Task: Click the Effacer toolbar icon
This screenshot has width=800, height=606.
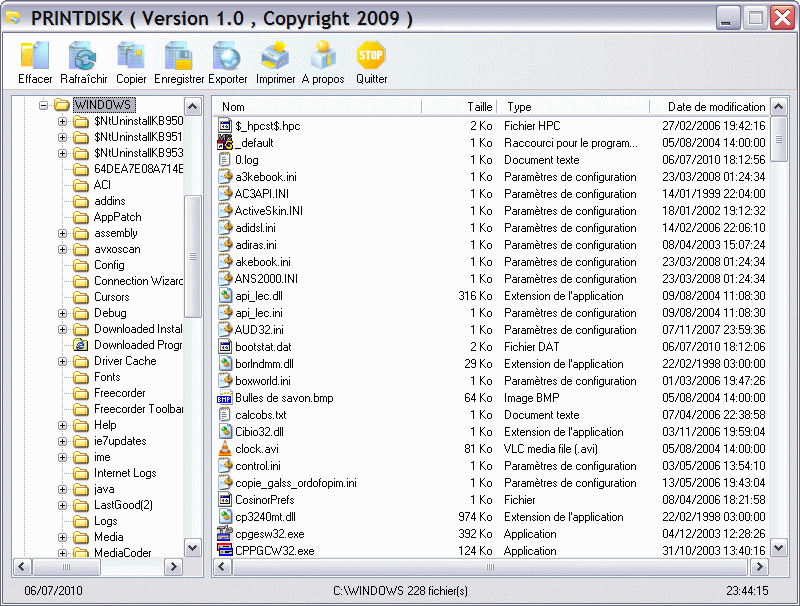Action: tap(35, 55)
